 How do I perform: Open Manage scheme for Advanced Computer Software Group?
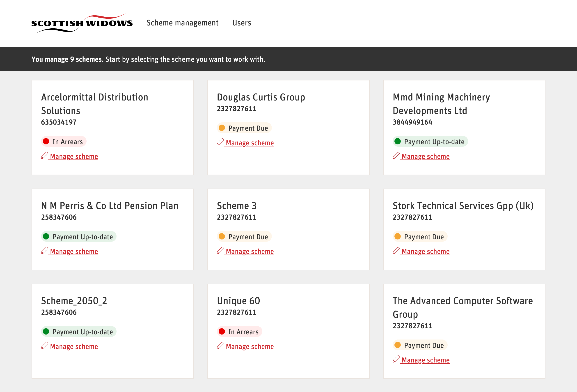coord(426,360)
